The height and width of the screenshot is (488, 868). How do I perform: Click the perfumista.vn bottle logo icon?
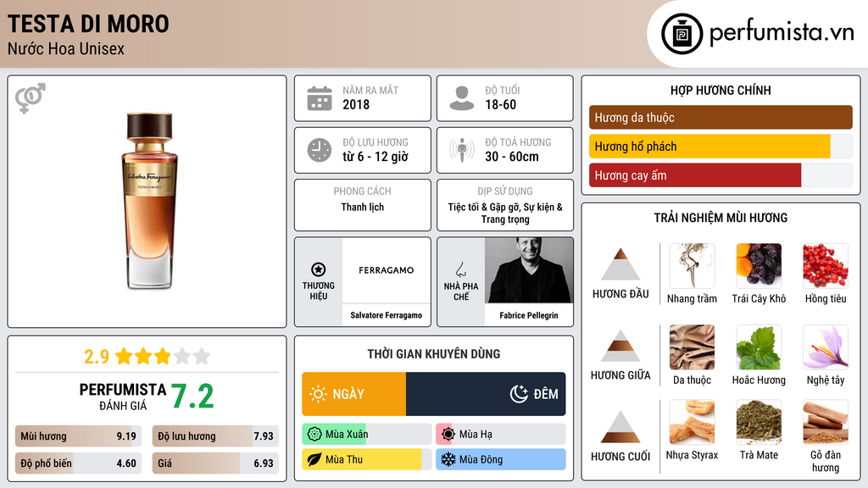[682, 34]
